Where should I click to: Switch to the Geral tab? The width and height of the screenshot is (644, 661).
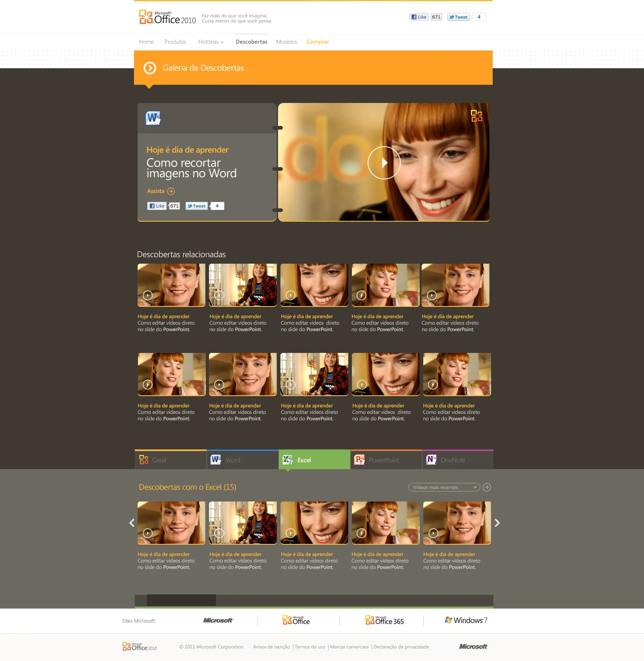[170, 460]
